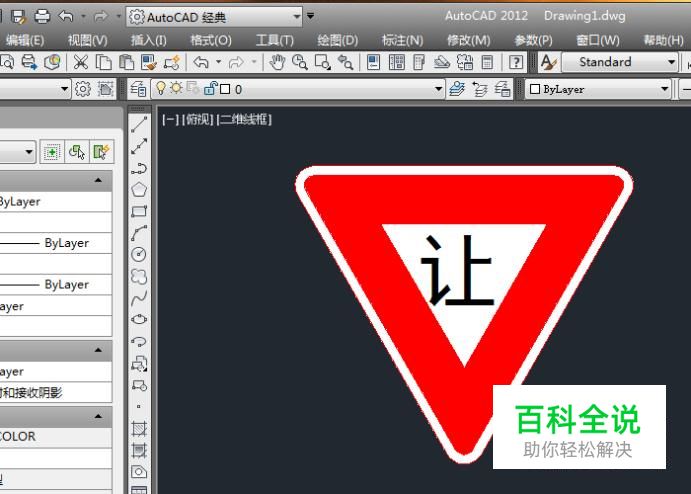Toggle layer 0 freeze sun icon
Image resolution: width=691 pixels, height=494 pixels.
(x=176, y=89)
